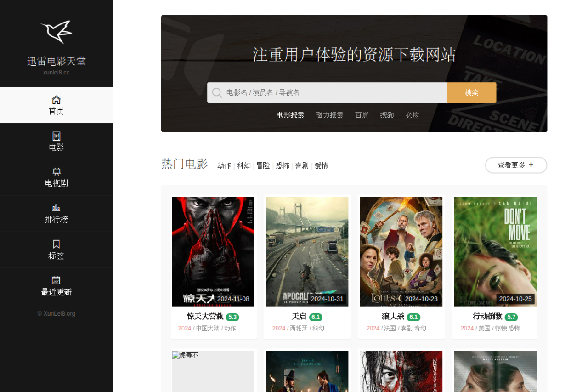
Task: Click the magnifier icon in the search box
Action: [217, 93]
